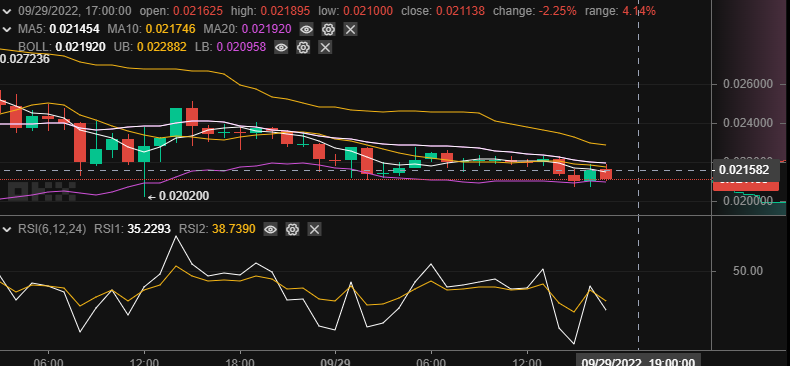Screen dimensions: 790x366
Task: Click the 0.020000 price axis label
Action: (748, 201)
